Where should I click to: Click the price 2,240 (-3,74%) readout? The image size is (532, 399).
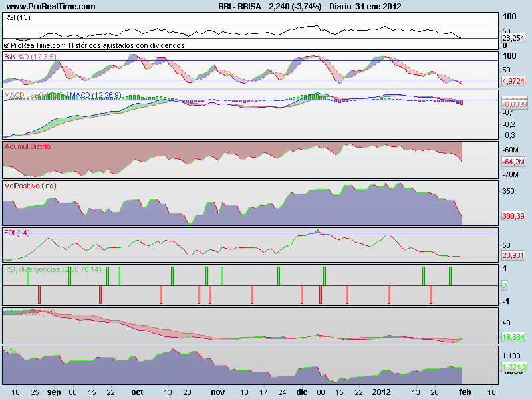click(x=295, y=6)
